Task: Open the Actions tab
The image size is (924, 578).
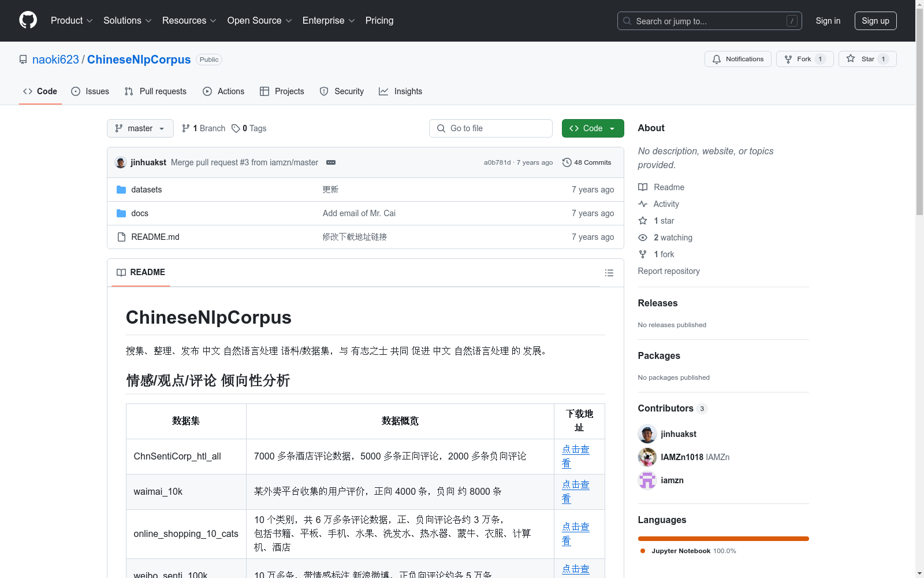Action: (223, 91)
